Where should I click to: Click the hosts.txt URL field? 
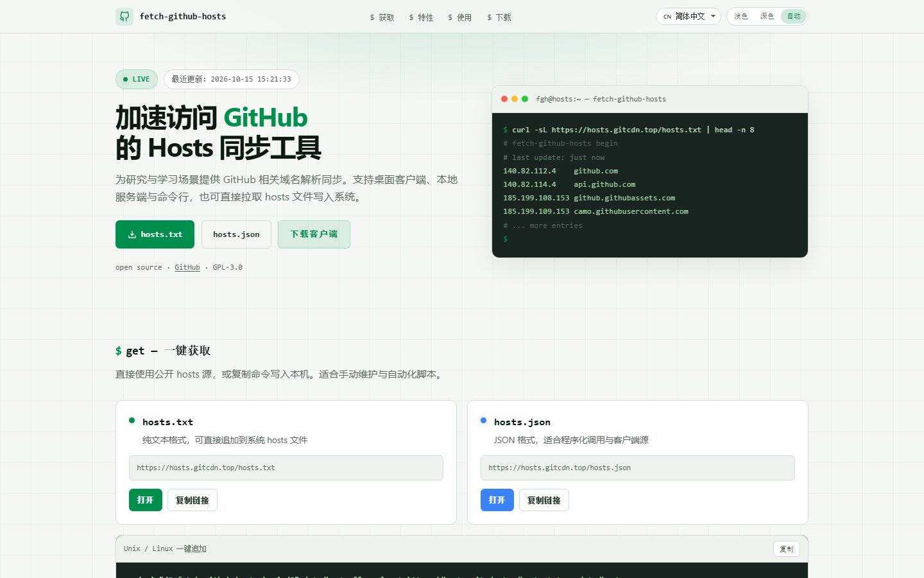click(286, 468)
